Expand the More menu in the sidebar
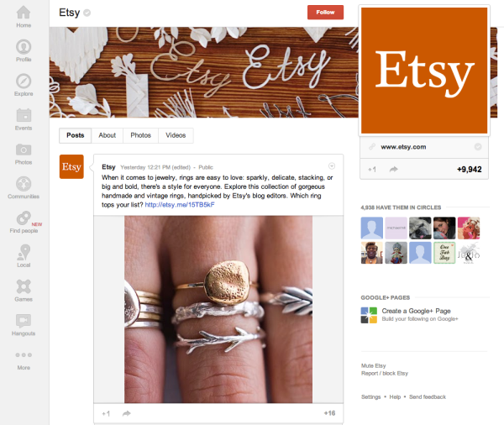 tap(24, 360)
